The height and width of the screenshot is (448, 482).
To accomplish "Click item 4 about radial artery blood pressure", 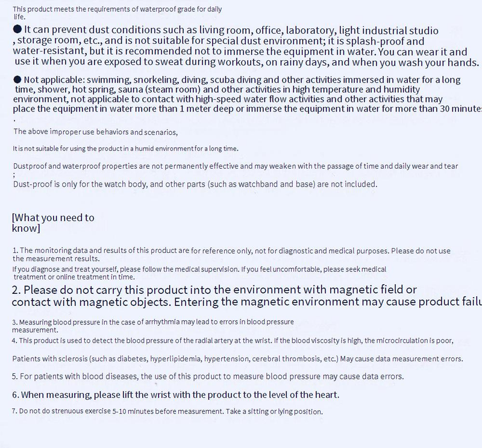I will point(233,340).
